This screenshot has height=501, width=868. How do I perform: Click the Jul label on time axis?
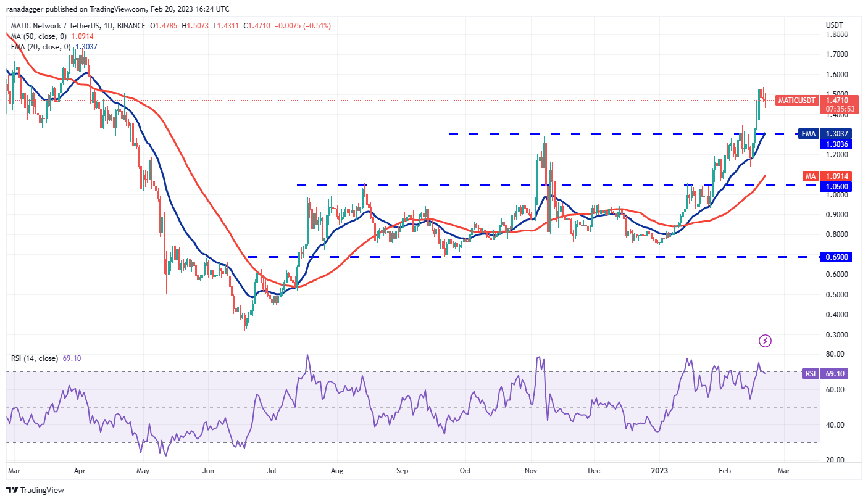point(271,470)
